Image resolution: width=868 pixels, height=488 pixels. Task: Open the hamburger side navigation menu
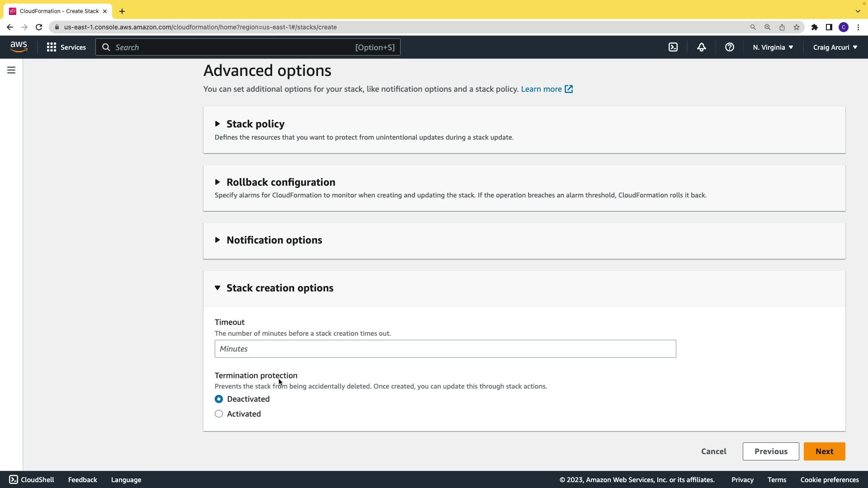pos(11,70)
